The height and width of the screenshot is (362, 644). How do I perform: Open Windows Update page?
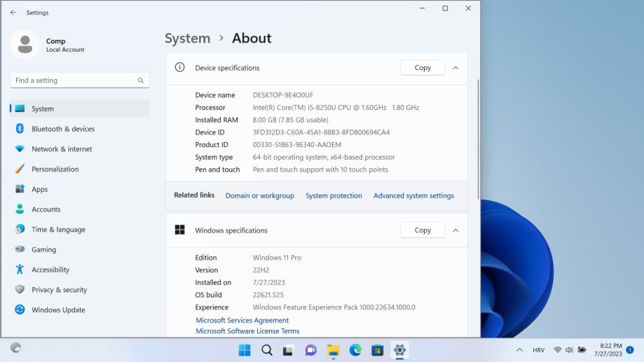click(x=58, y=310)
